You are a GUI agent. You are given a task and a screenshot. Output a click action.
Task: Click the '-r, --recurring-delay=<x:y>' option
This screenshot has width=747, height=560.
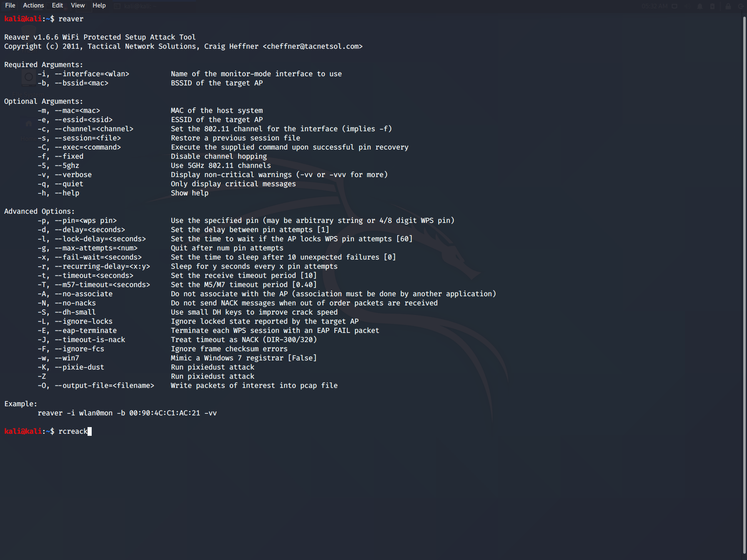coord(94,266)
